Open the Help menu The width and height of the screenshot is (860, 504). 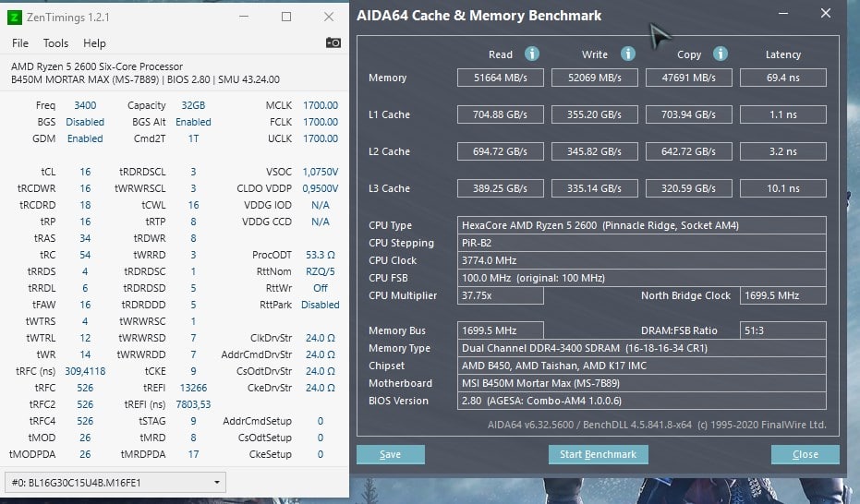coord(94,43)
